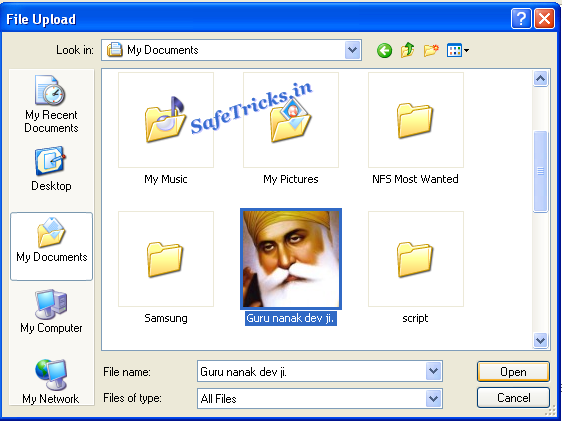Open My Computer in the places bar
This screenshot has height=423, width=562.
[x=51, y=311]
